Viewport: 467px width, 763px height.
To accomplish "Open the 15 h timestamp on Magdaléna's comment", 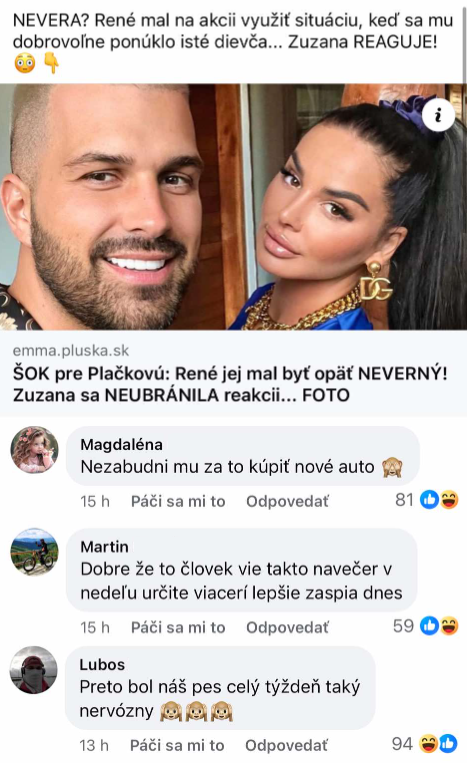I will (x=95, y=501).
